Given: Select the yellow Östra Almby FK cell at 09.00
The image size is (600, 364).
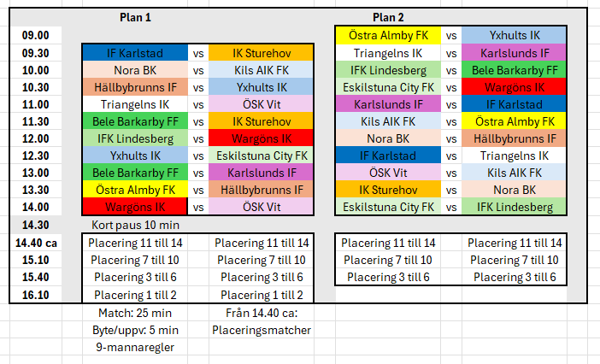Looking at the screenshot, I should [x=388, y=35].
